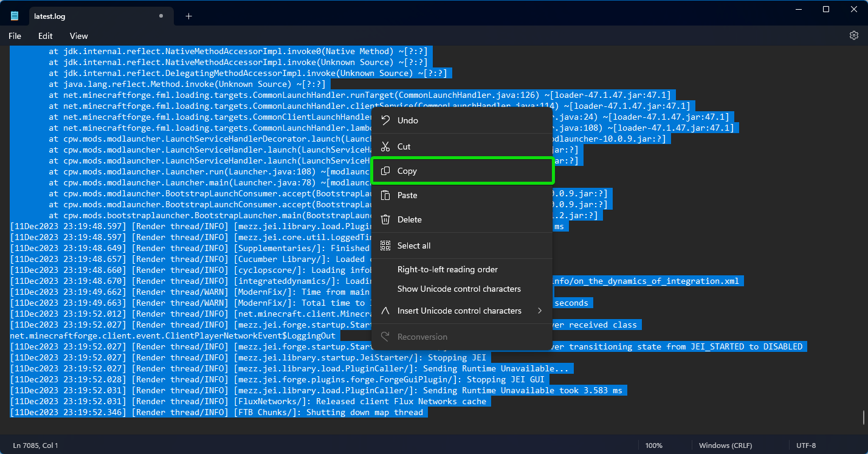868x454 pixels.
Task: Click the Select all grid icon
Action: (x=385, y=246)
